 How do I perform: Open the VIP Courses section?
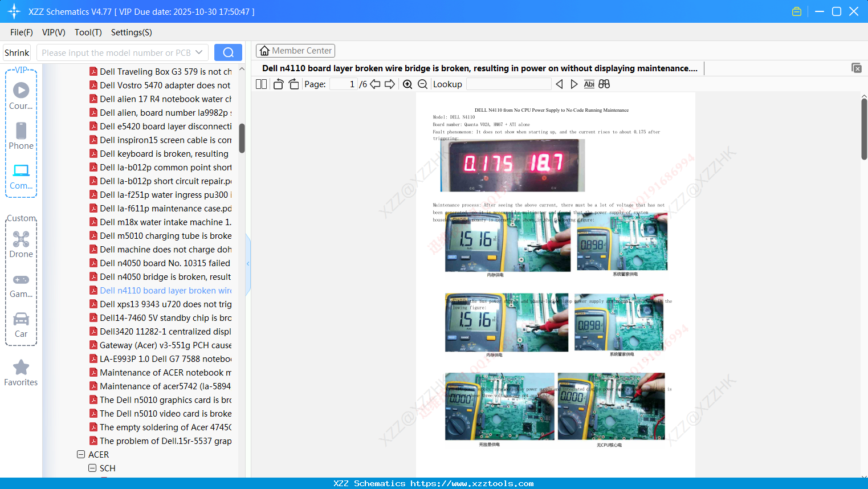(21, 96)
